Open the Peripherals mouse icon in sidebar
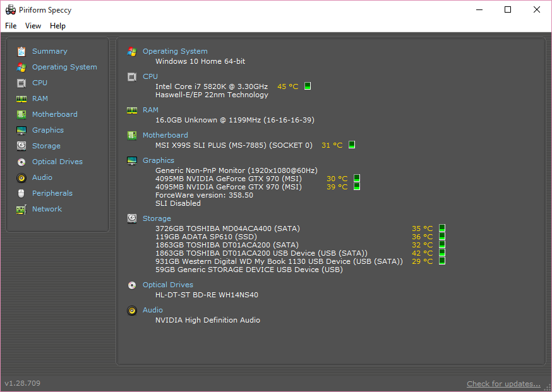 21,193
